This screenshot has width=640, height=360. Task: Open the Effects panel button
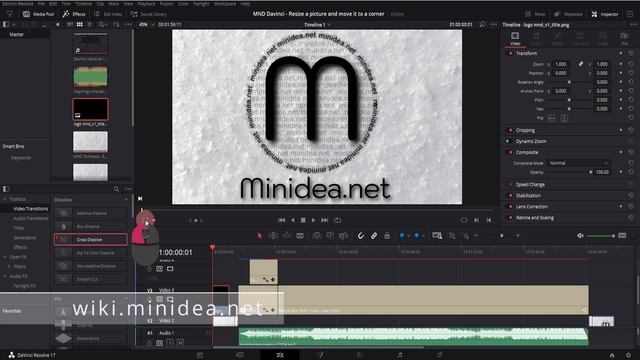click(74, 14)
